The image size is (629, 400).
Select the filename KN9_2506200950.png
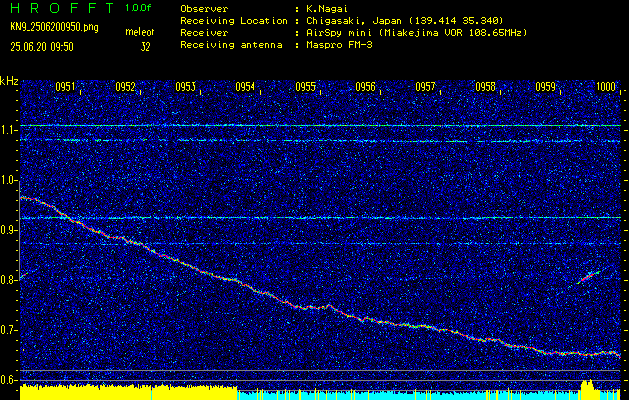[x=54, y=28]
